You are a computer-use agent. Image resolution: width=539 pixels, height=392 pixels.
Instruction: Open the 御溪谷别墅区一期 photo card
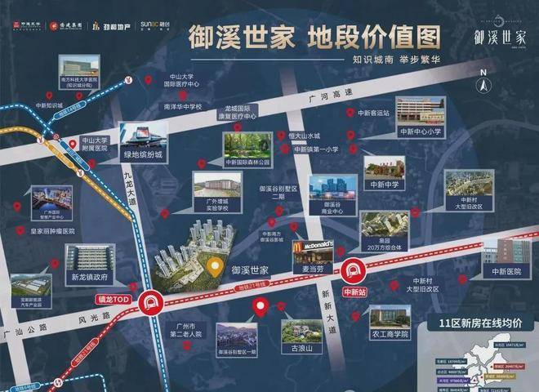tap(237, 340)
